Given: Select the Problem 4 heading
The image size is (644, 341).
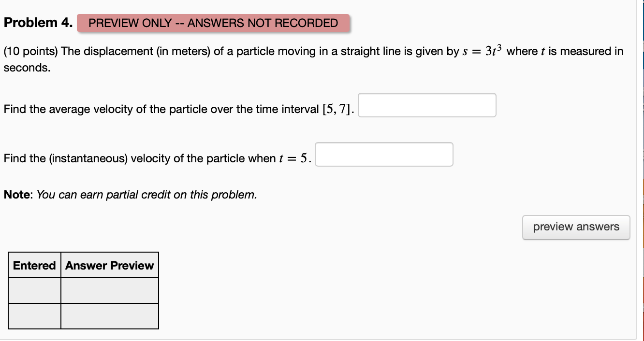Looking at the screenshot, I should pos(38,22).
